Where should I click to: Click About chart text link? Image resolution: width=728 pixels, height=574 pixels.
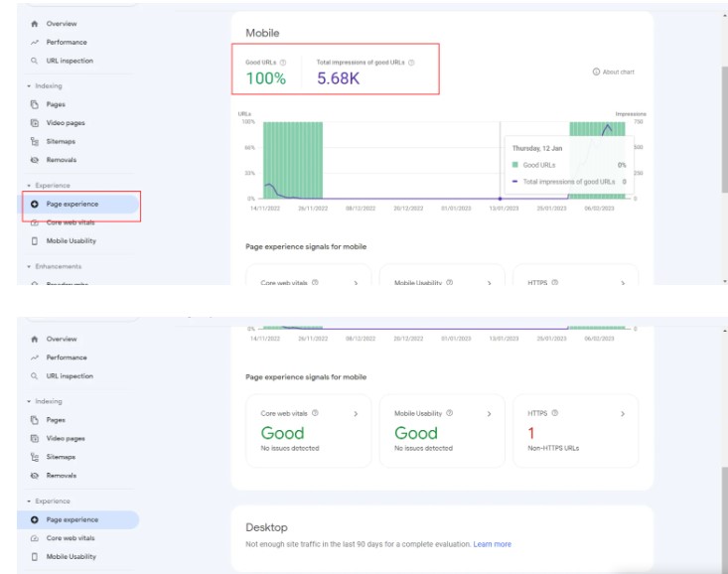tap(618, 72)
